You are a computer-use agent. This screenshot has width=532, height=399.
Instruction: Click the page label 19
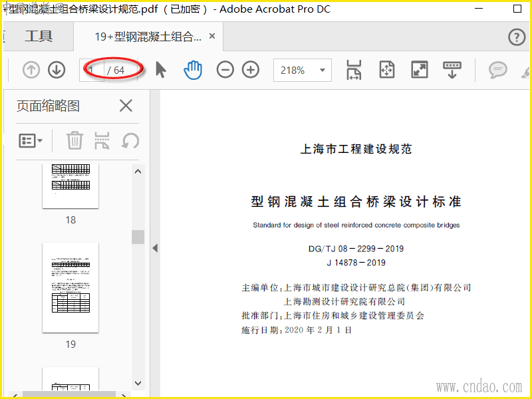[70, 344]
